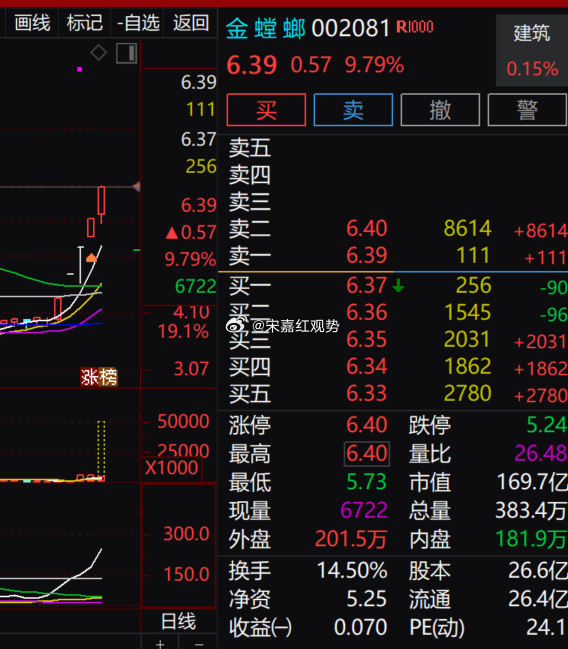Click the orange flag marker on candlestick chart
This screenshot has width=568, height=649.
click(x=91, y=258)
